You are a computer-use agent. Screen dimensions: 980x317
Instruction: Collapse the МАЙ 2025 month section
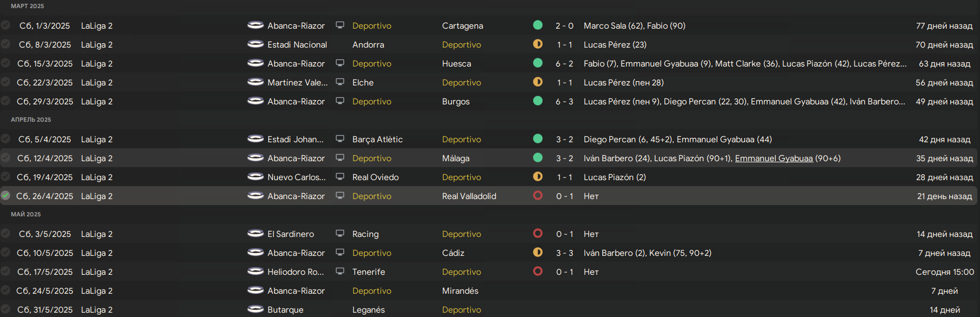click(26, 214)
